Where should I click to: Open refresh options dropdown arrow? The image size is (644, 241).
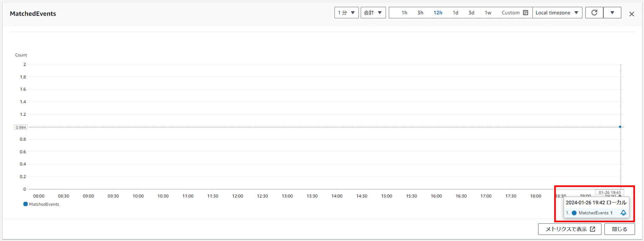(612, 13)
